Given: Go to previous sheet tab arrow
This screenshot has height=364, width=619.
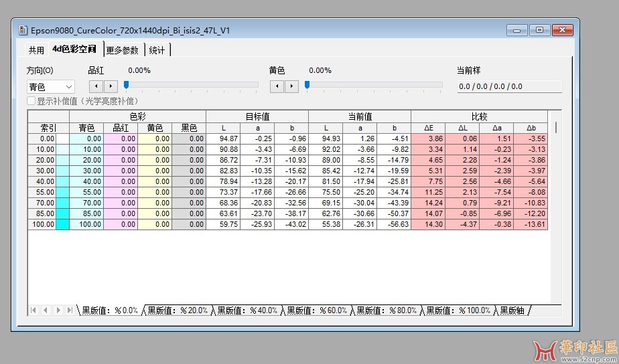Looking at the screenshot, I should point(46,310).
